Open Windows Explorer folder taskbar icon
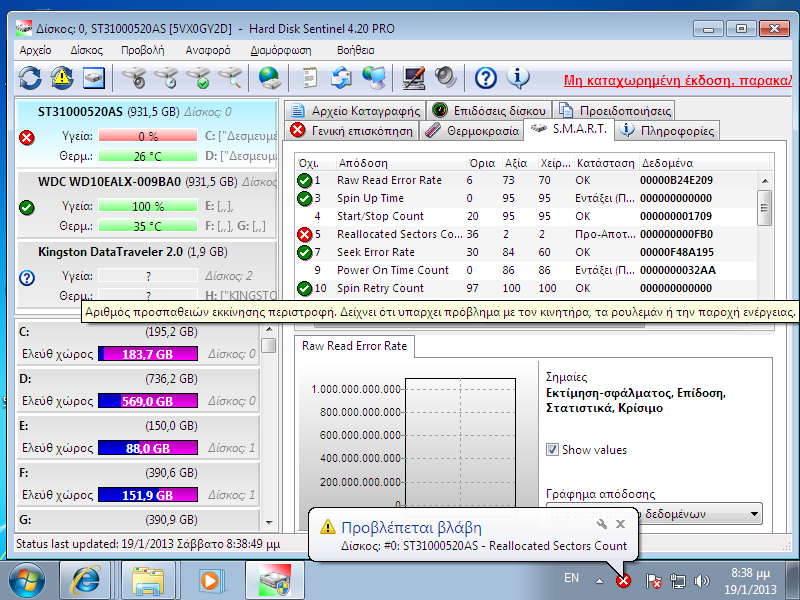 [x=148, y=580]
